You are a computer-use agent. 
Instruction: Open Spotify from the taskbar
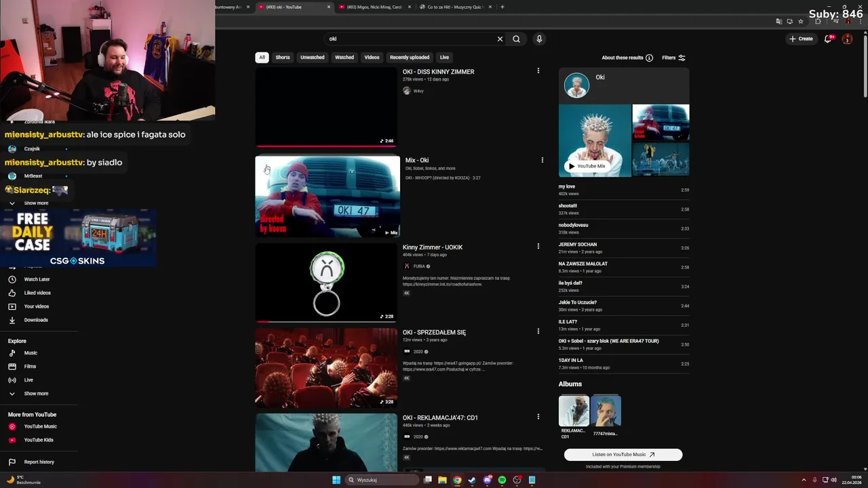click(502, 480)
